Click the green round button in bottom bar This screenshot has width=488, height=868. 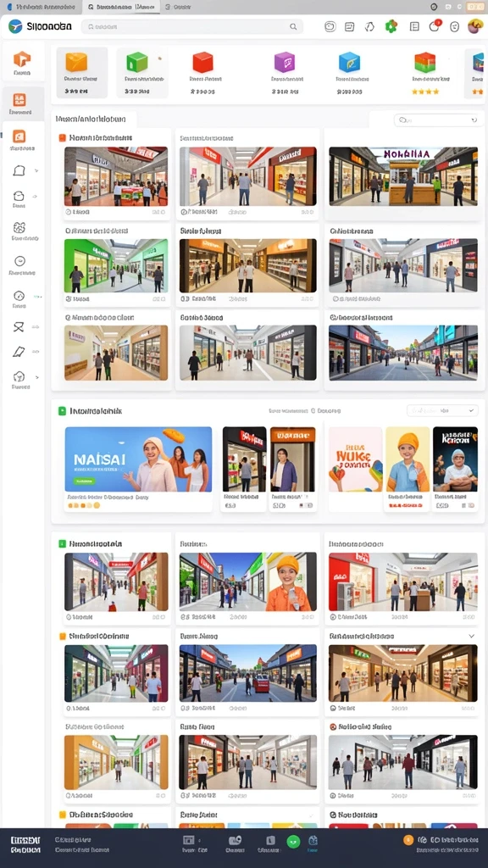pos(293,841)
